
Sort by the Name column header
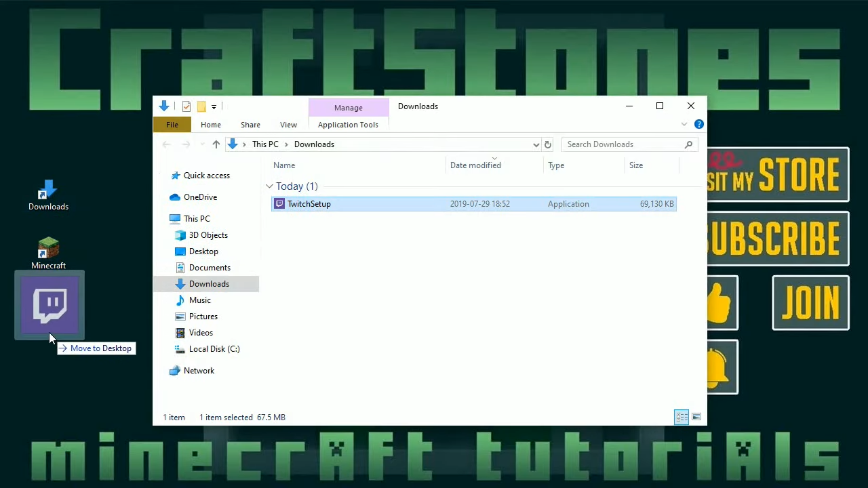coord(357,165)
